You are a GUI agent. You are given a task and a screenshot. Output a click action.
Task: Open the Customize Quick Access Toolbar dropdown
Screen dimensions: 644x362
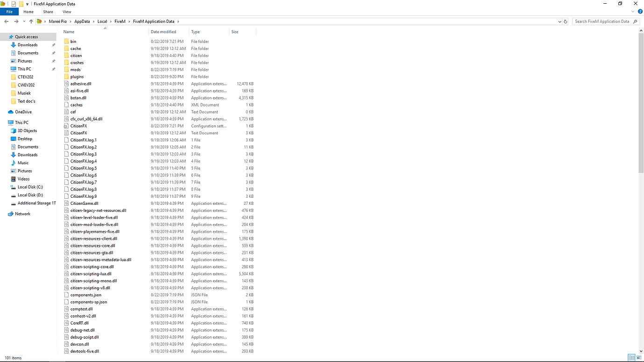click(x=27, y=4)
